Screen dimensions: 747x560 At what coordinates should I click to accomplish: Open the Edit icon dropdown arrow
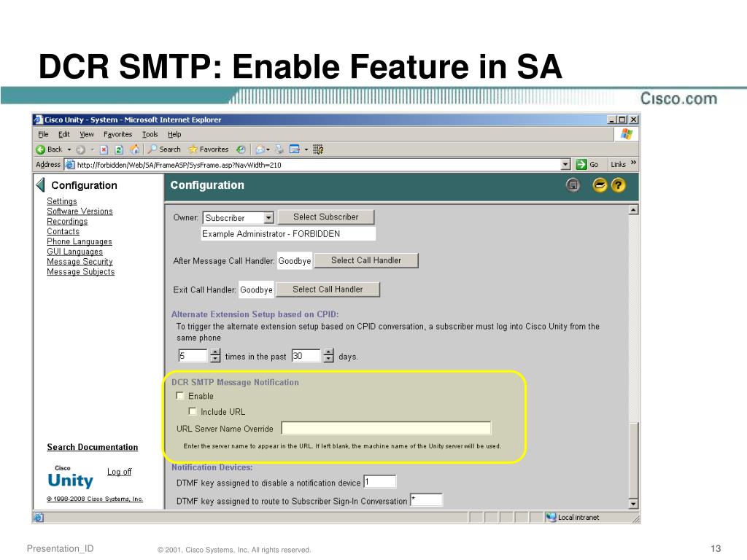[306, 149]
